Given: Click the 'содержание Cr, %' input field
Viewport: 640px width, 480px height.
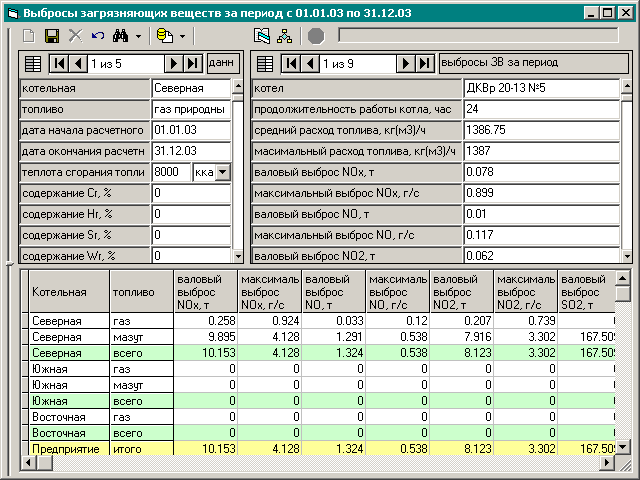Looking at the screenshot, I should tap(190, 193).
